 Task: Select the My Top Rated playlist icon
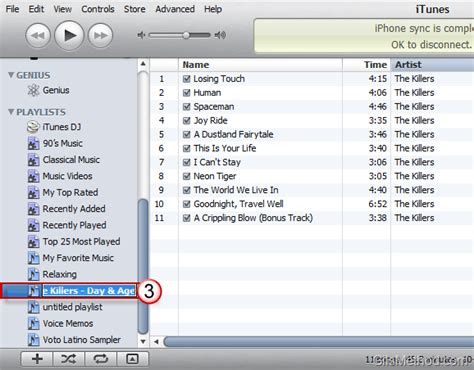pyautogui.click(x=33, y=192)
